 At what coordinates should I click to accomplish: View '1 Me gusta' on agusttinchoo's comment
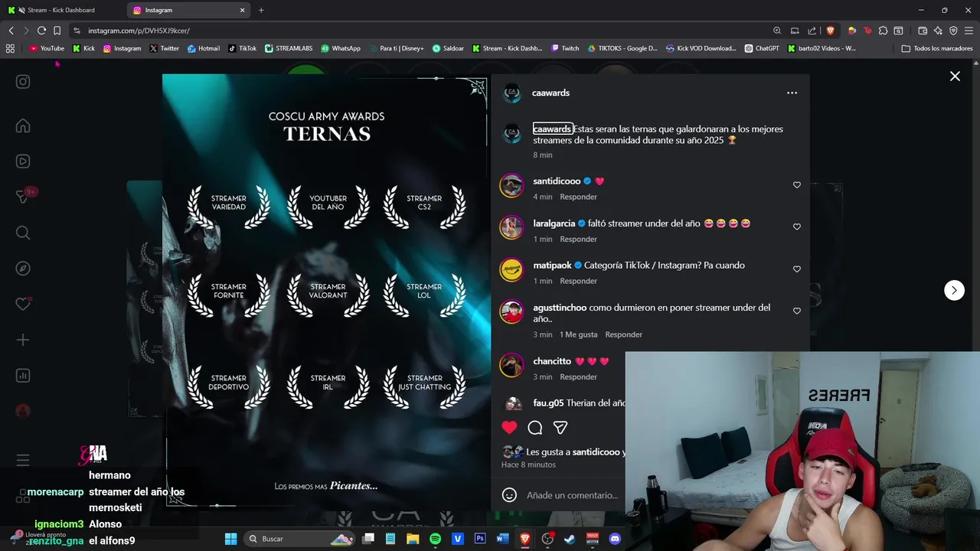point(578,334)
